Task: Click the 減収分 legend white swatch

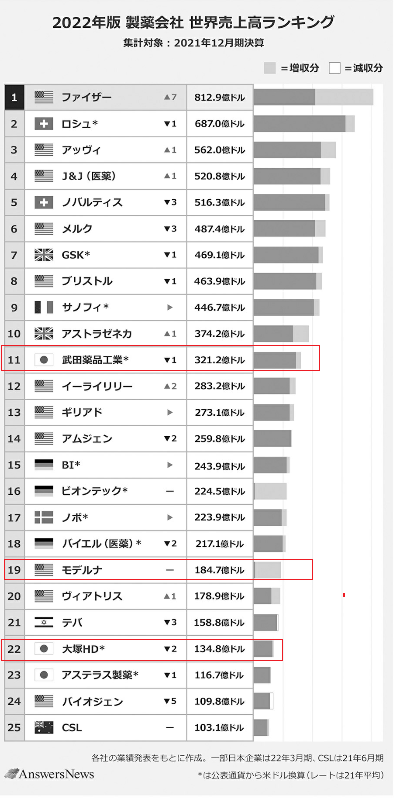Action: (334, 68)
